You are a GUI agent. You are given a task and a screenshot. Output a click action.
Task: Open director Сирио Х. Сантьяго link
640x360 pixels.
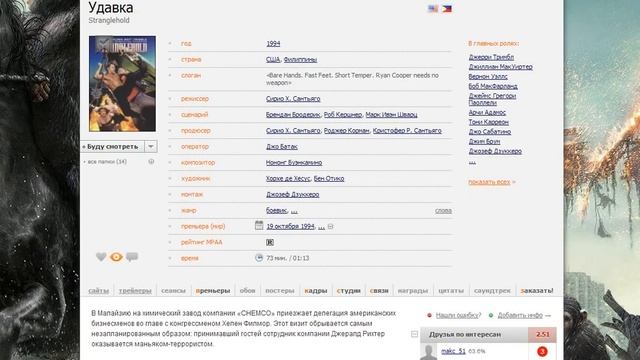293,99
